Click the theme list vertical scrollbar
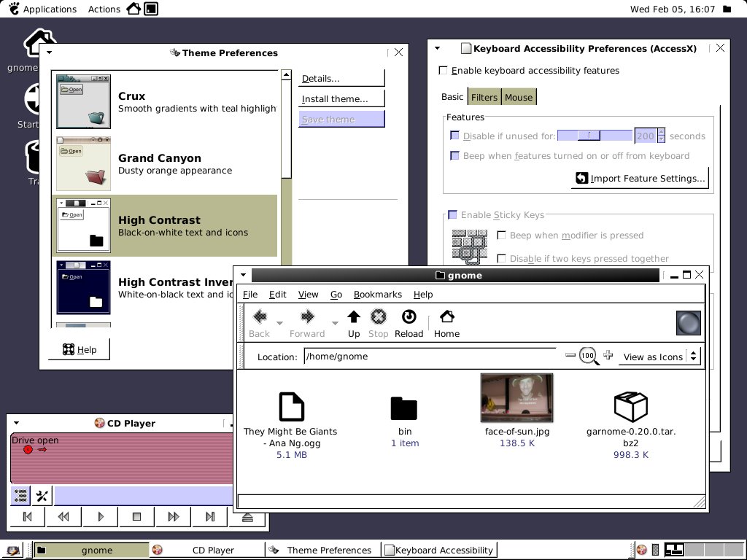The width and height of the screenshot is (747, 560). click(x=286, y=167)
